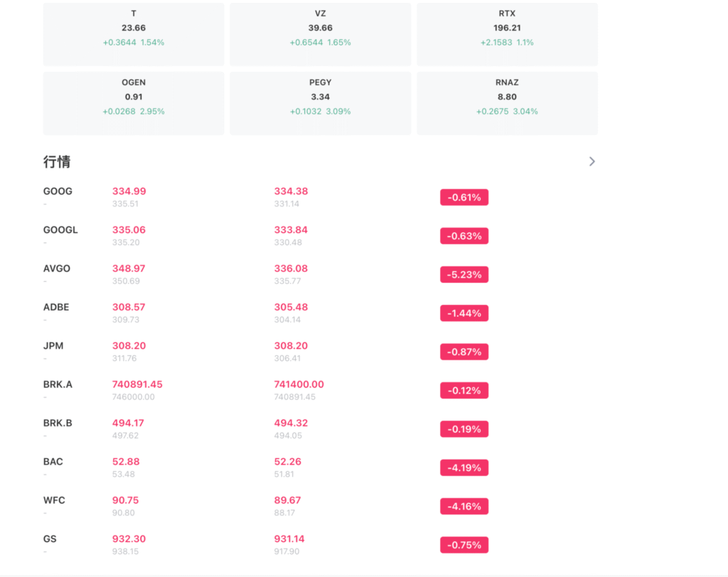Toggle the BAC -4.19% change badge

[464, 468]
